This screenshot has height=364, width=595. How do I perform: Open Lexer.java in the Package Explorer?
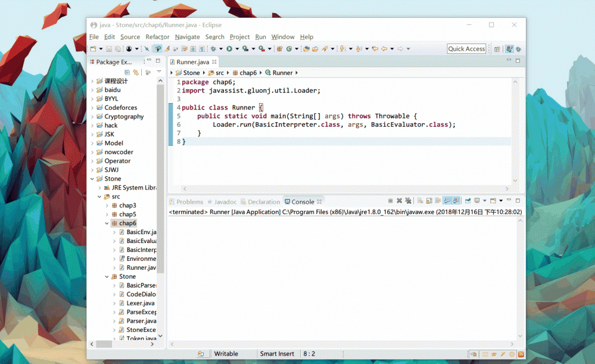(x=140, y=303)
